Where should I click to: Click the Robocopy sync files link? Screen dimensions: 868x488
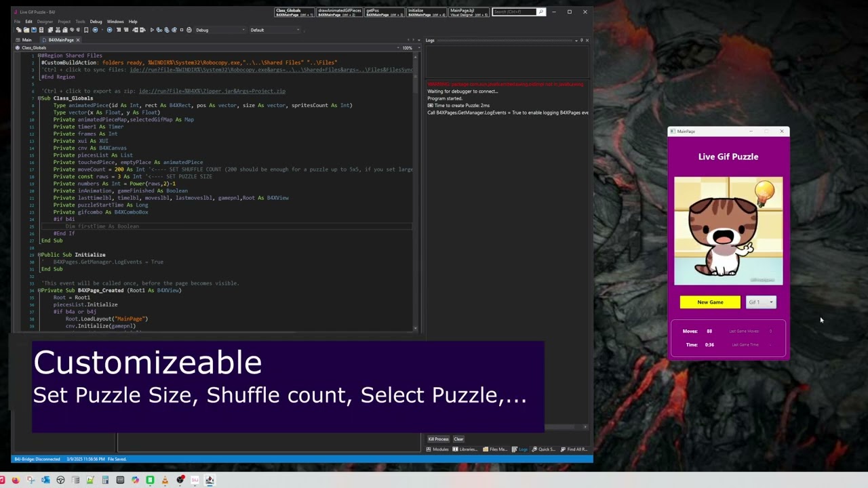271,70
